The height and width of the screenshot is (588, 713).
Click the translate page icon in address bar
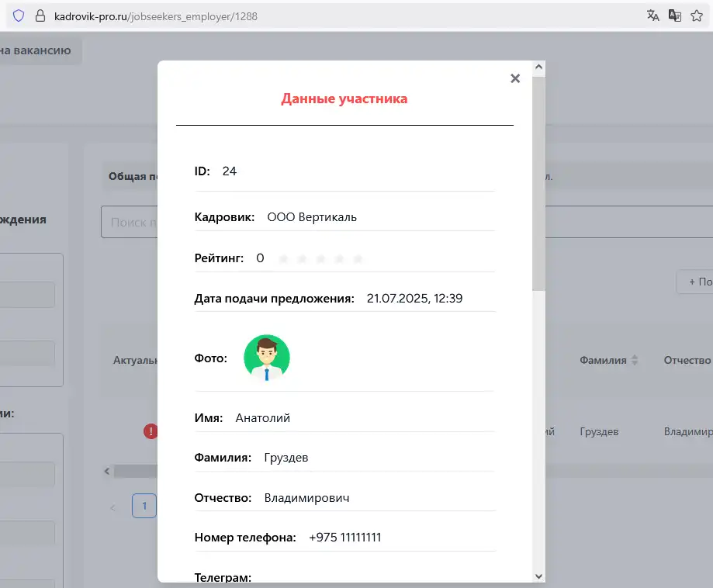pos(653,16)
